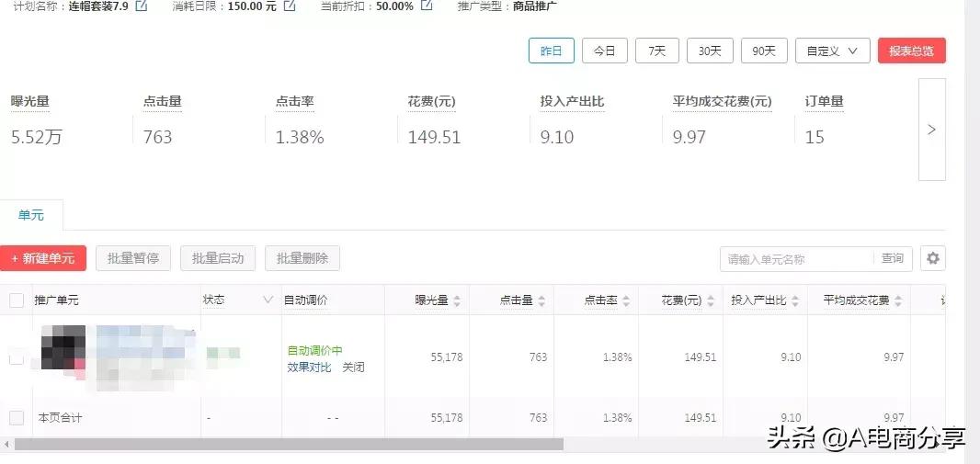Image resolution: width=980 pixels, height=464 pixels.
Task: Click the 自动调价中 status text
Action: [315, 350]
